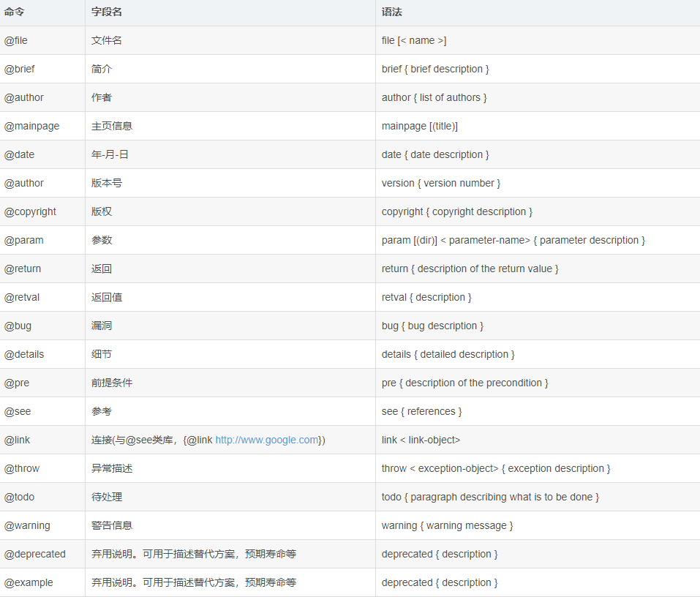
Task: Click the 前提条件 field name cell
Action: pos(112,383)
